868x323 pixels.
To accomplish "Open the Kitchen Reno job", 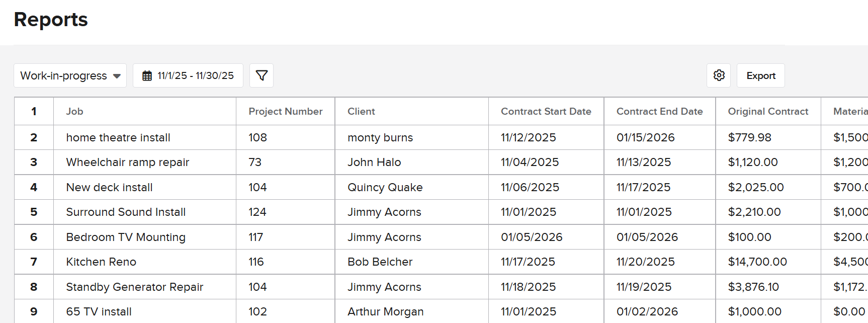I will click(101, 262).
